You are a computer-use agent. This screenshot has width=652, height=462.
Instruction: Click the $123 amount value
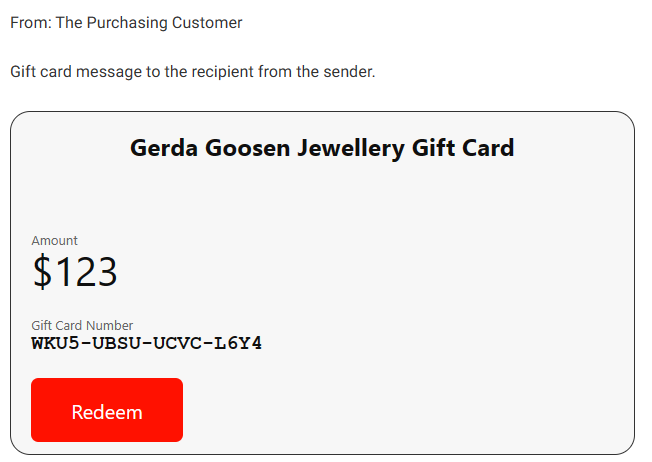click(75, 272)
